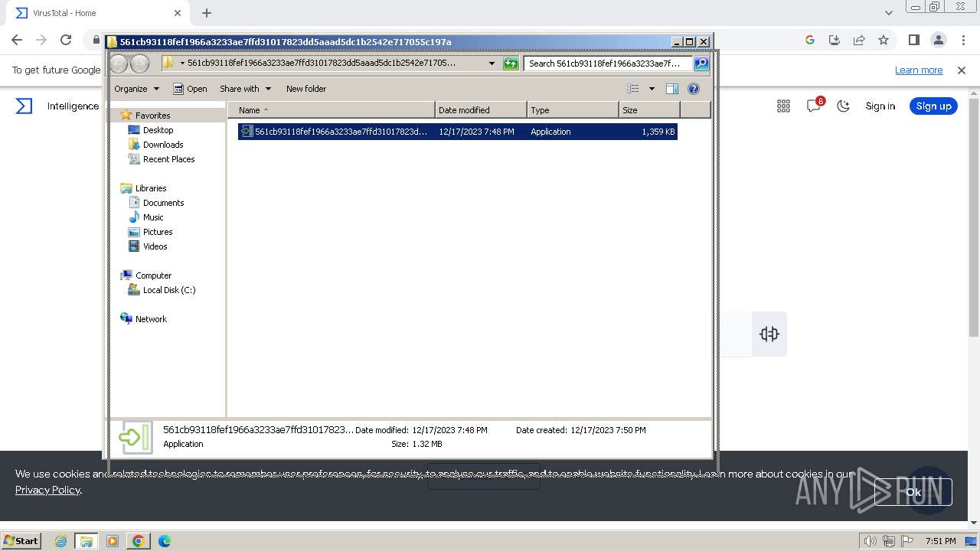The height and width of the screenshot is (551, 980).
Task: Click the Windows Start button
Action: click(21, 541)
